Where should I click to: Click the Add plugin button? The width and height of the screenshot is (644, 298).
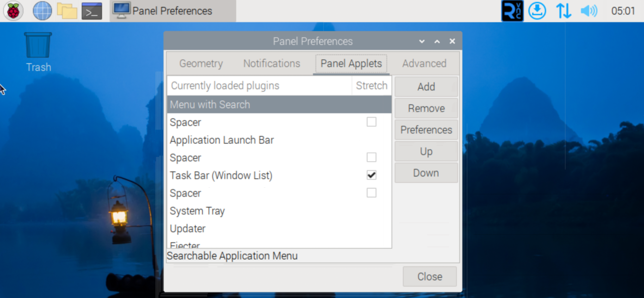coord(426,87)
